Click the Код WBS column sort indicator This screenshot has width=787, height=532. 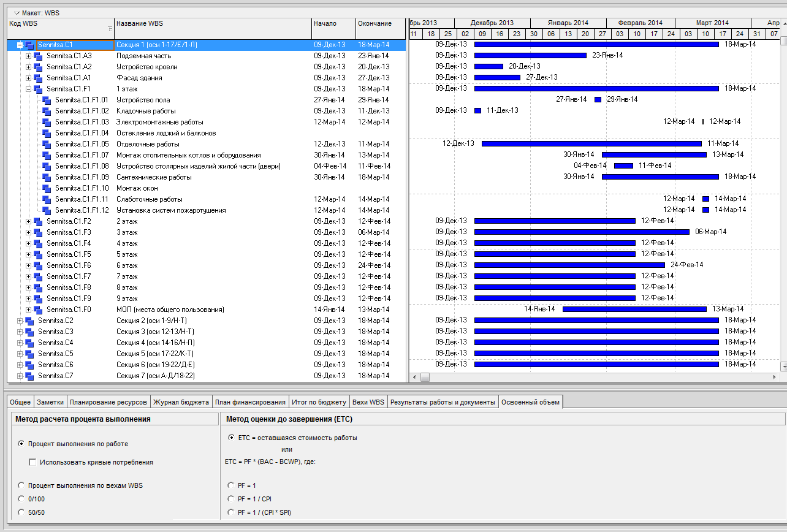pos(110,28)
